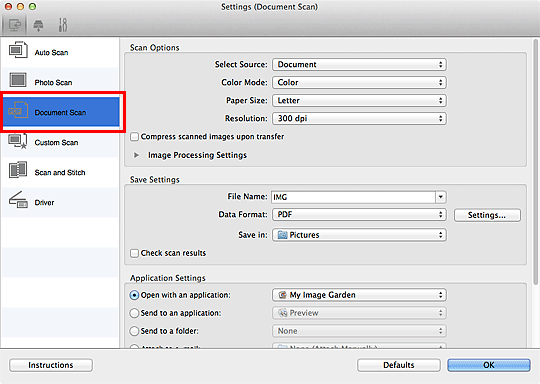Viewport: 540px width, 384px height.
Task: Click the green zoom window button
Action: [x=32, y=7]
